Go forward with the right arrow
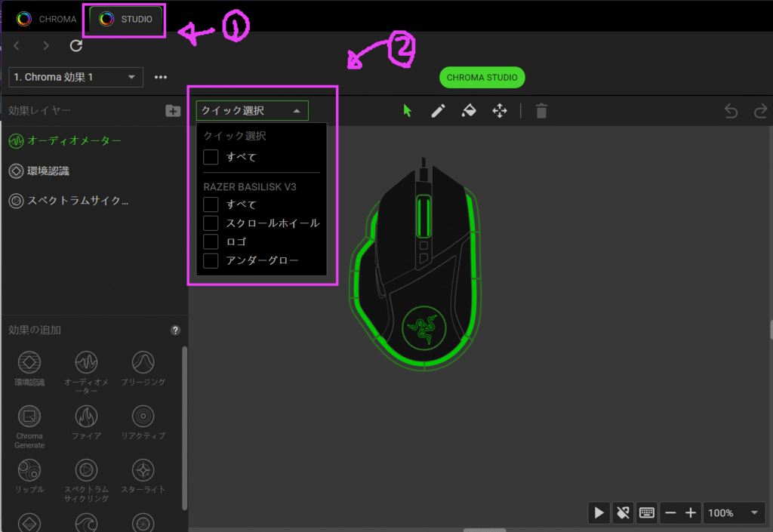Viewport: 773px width, 532px height. click(46, 46)
